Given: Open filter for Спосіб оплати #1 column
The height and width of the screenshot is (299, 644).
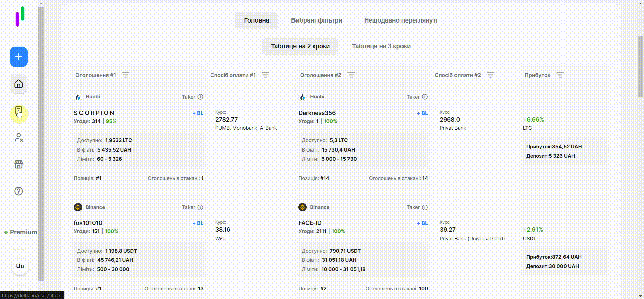Looking at the screenshot, I should pos(265,75).
